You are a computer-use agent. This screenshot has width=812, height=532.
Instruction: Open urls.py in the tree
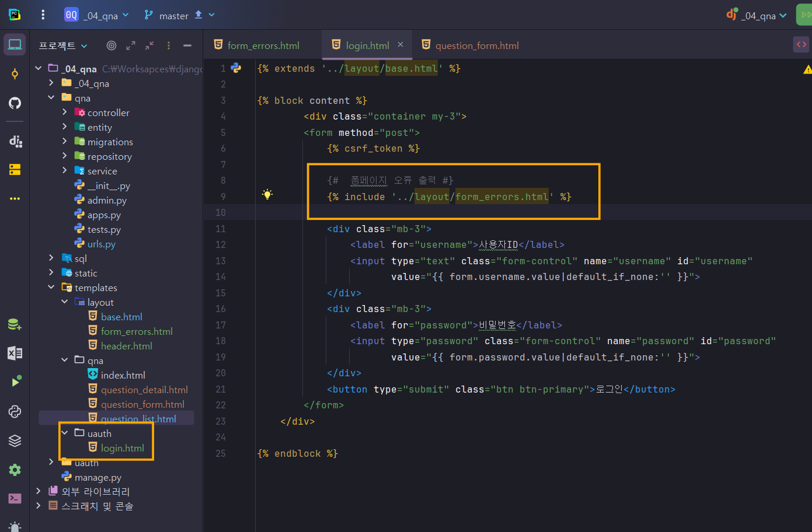coord(101,244)
